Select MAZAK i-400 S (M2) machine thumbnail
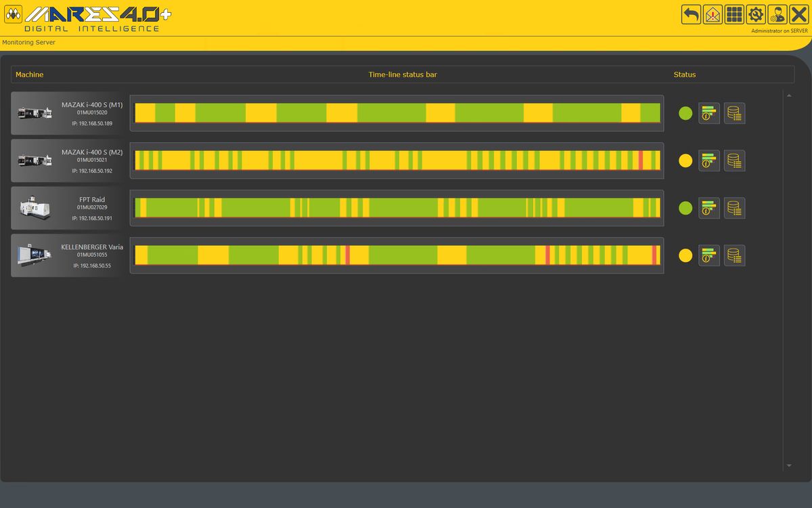 pyautogui.click(x=35, y=161)
